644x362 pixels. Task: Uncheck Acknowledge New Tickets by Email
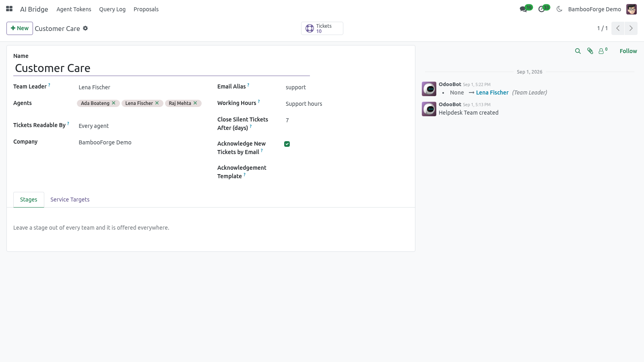click(x=287, y=144)
